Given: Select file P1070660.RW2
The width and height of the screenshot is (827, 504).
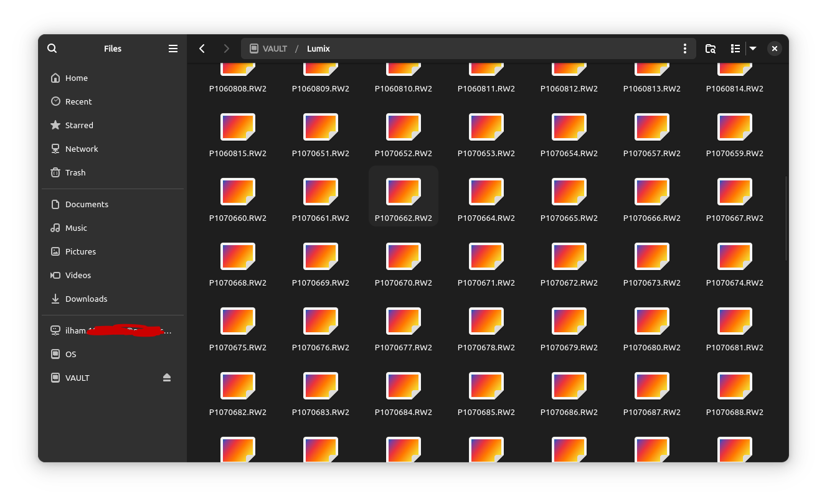Looking at the screenshot, I should click(238, 200).
